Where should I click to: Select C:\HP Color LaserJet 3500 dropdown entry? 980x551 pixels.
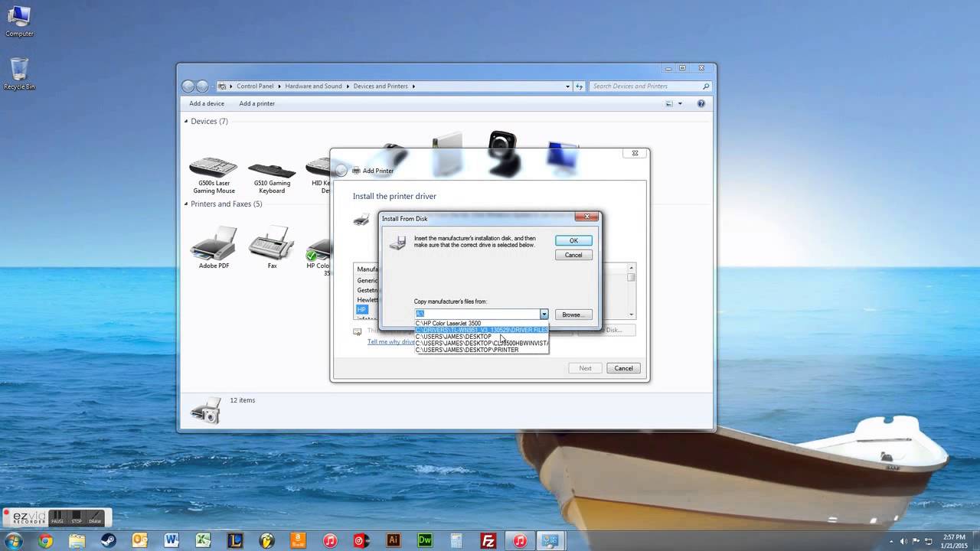tap(482, 323)
